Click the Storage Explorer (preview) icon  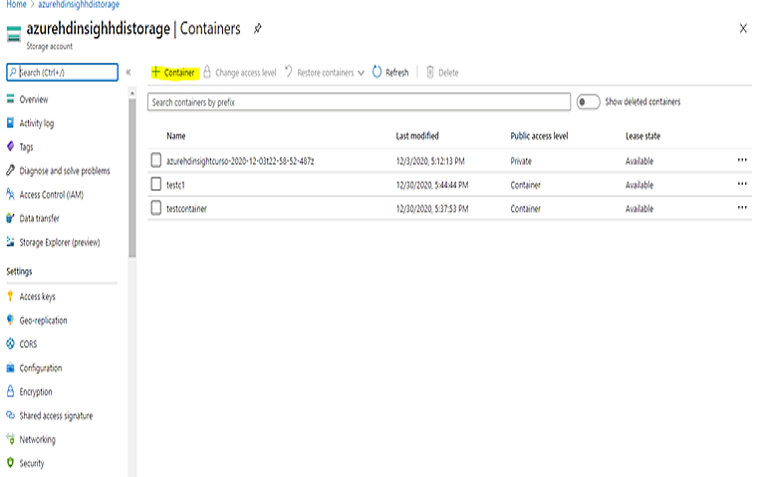10,242
